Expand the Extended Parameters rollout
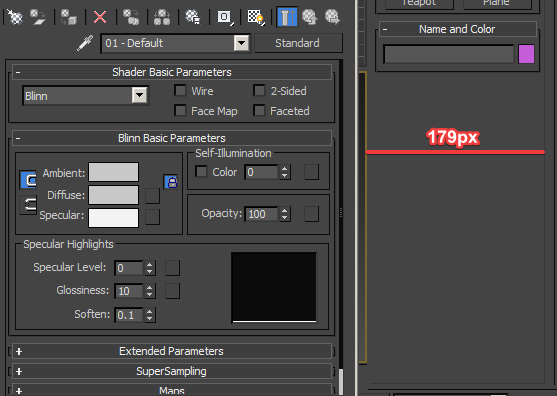Image resolution: width=557 pixels, height=396 pixels. 172,351
